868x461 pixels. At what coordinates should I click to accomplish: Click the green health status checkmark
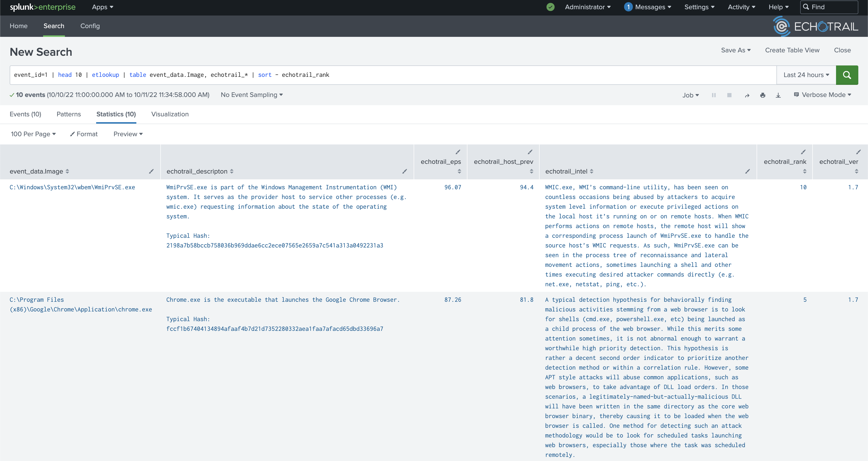pyautogui.click(x=550, y=7)
